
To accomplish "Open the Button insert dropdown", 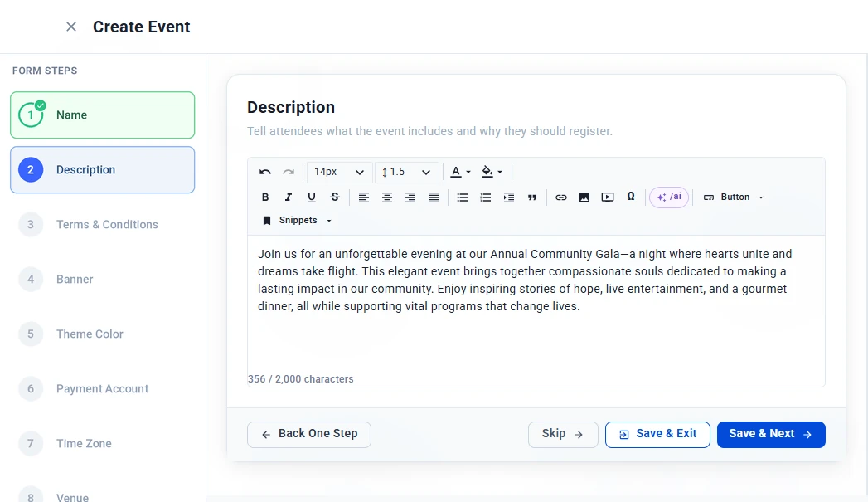I will [x=734, y=197].
